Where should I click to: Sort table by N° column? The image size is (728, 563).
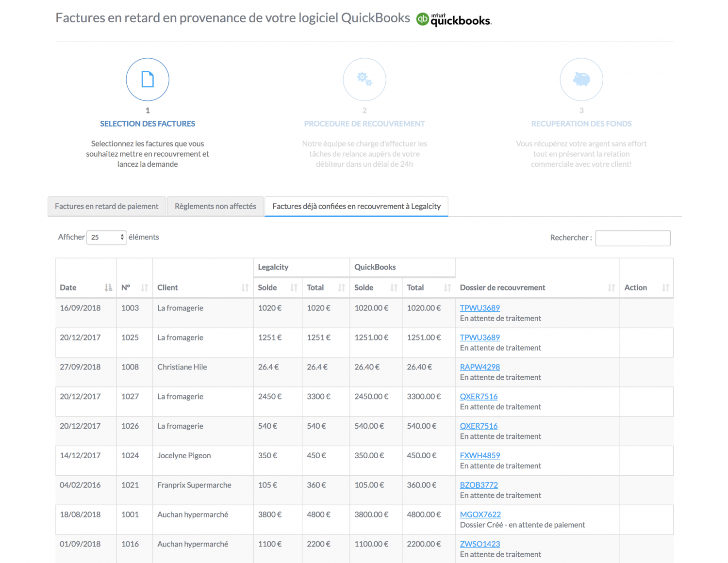[x=134, y=288]
